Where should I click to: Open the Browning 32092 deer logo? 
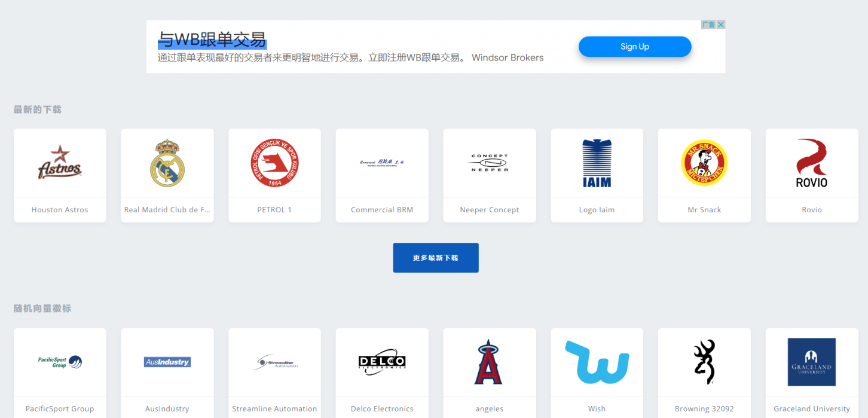click(x=704, y=362)
